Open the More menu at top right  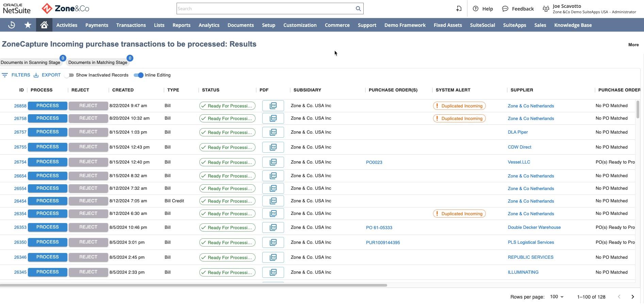coord(633,45)
